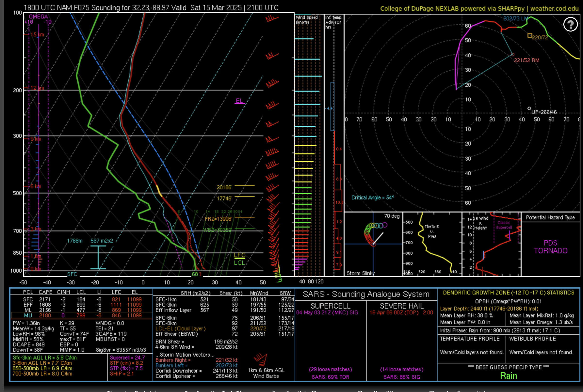Image resolution: width=583 pixels, height=392 pixels.
Task: Click 'SigSvr = 83557 m3/s3' value
Action: (121, 350)
